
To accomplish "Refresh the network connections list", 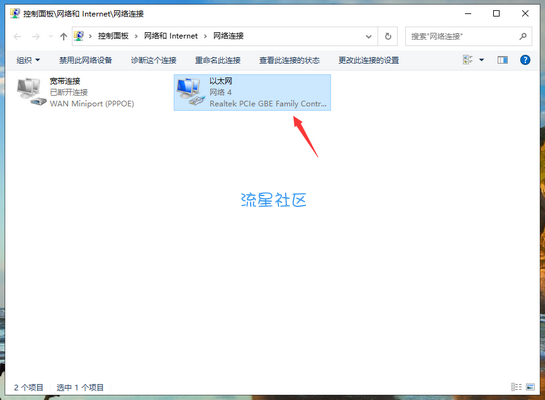I will tap(388, 36).
